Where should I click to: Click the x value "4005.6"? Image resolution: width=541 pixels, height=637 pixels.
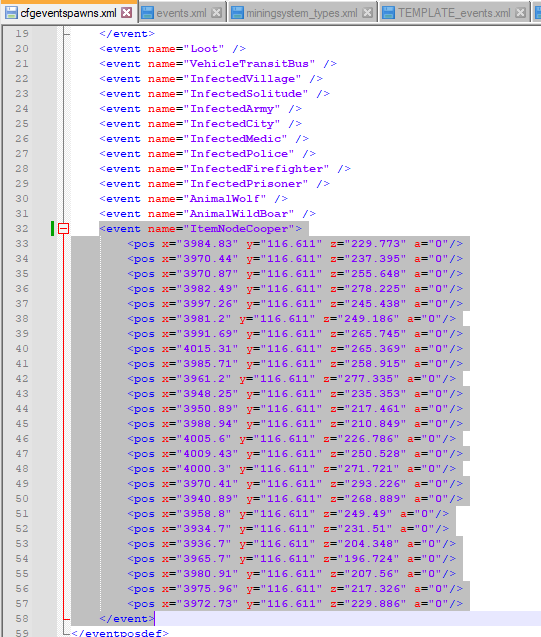[x=204, y=439]
